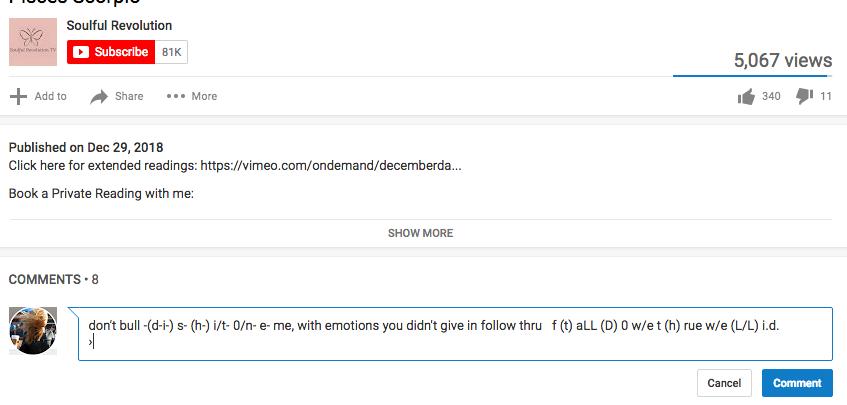The width and height of the screenshot is (847, 405).
Task: Cancel the comment draft
Action: click(x=724, y=383)
